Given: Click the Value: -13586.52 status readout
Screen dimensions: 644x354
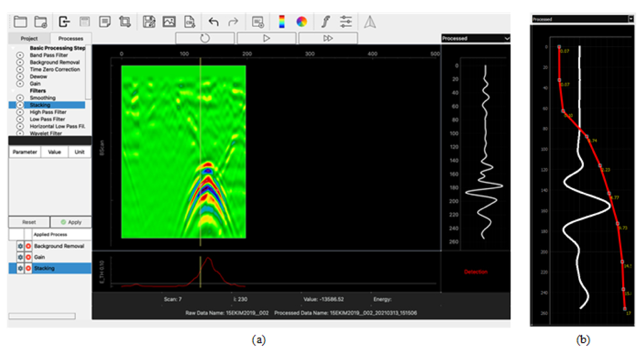Looking at the screenshot, I should (324, 299).
